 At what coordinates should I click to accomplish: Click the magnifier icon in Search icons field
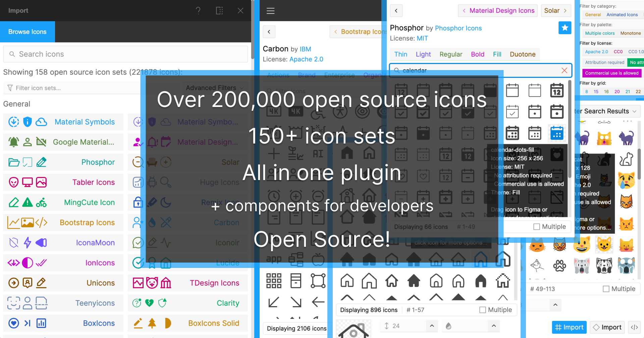(12, 54)
